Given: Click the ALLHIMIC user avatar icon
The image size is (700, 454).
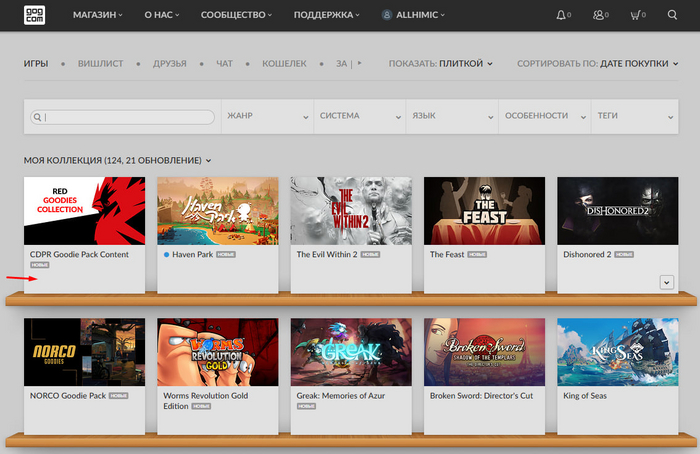Looking at the screenshot, I should [x=387, y=15].
